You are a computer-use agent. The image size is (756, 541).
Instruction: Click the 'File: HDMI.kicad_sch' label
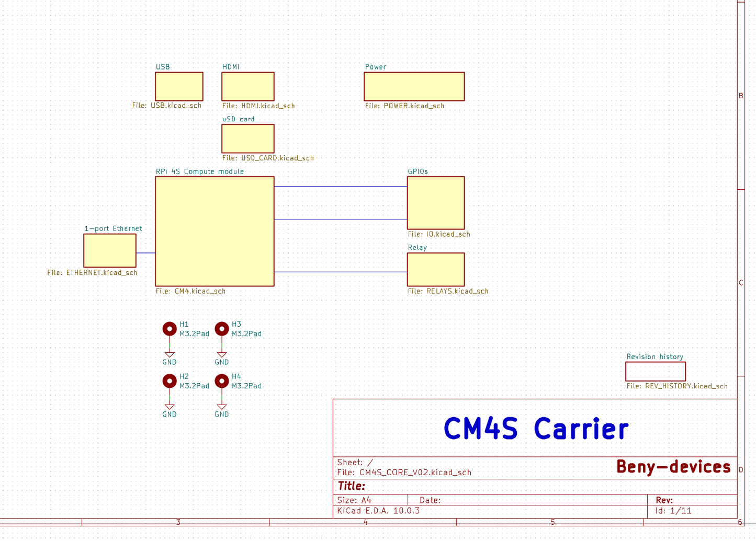coord(258,106)
